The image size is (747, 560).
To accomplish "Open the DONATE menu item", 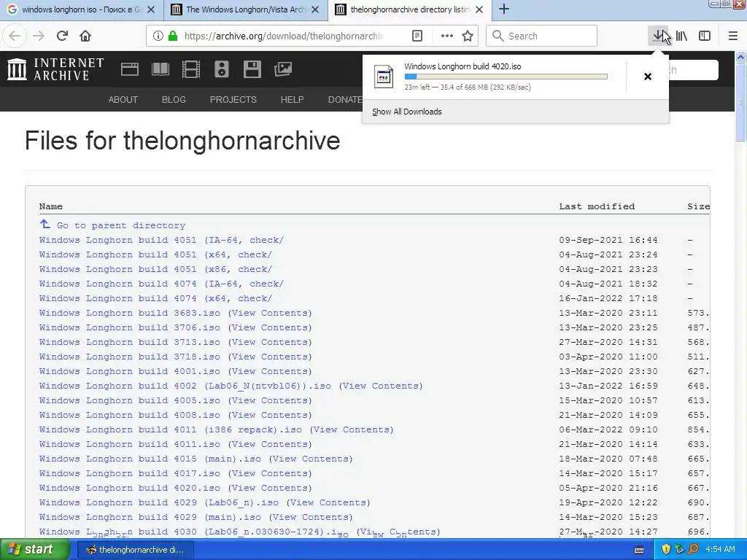I will [x=345, y=99].
